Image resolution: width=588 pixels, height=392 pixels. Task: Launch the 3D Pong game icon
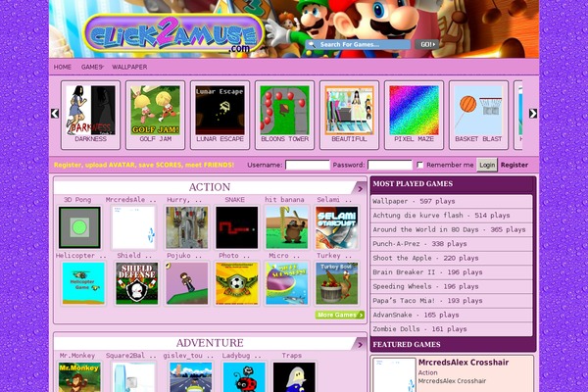79,227
